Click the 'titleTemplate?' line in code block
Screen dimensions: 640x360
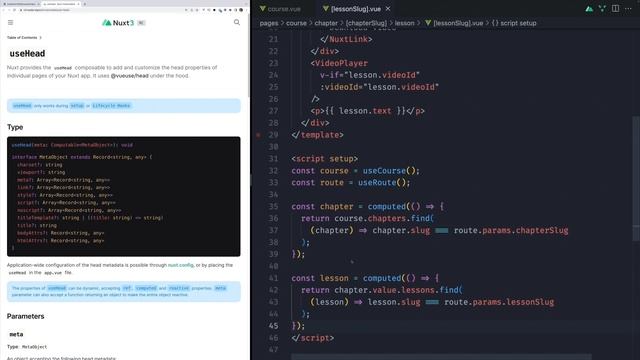click(90, 218)
